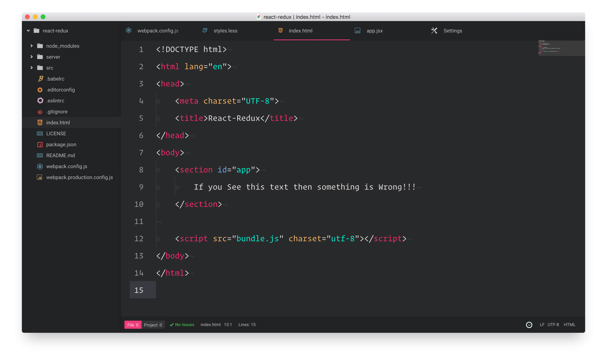This screenshot has height=364, width=607.
Task: Click the Project 0 linter button
Action: 153,325
